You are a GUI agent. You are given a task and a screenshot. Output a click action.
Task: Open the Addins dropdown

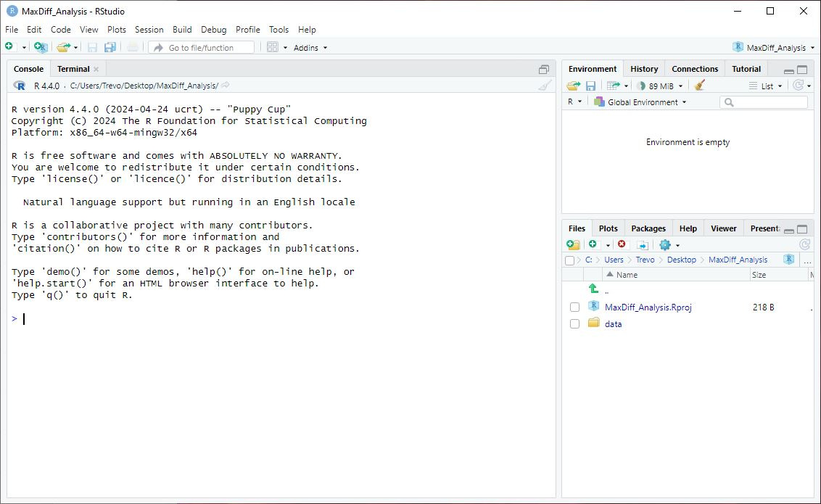coord(310,48)
